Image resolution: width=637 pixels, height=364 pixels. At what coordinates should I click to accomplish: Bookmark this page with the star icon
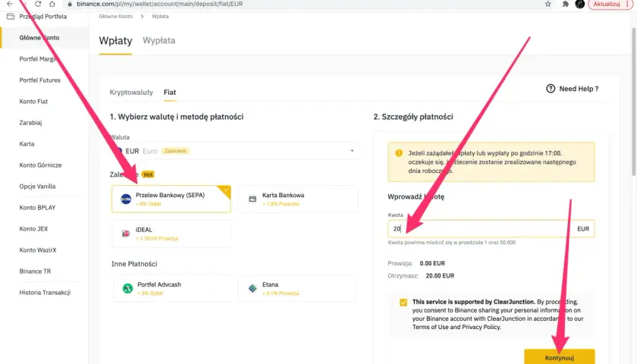[548, 4]
